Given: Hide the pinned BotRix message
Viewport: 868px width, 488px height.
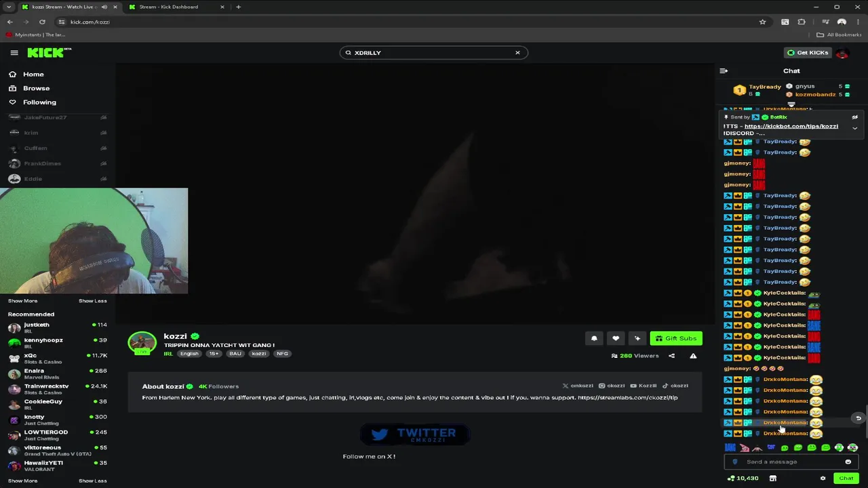Looking at the screenshot, I should coord(854,117).
